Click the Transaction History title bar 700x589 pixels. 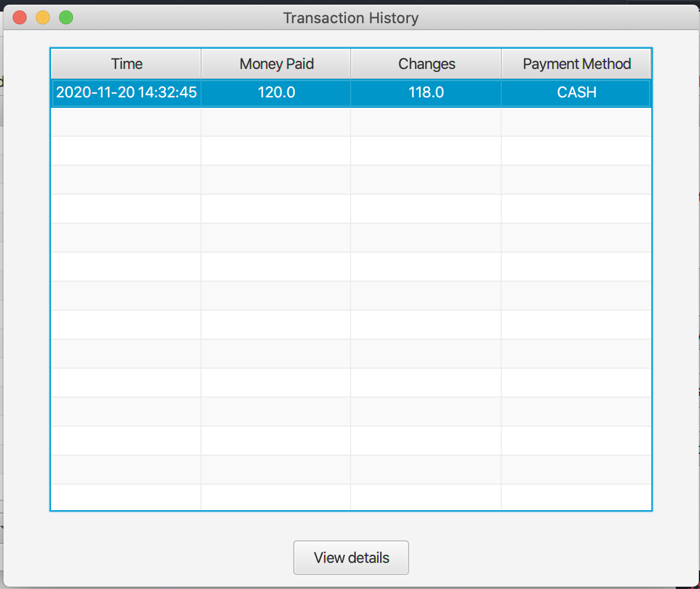click(351, 17)
